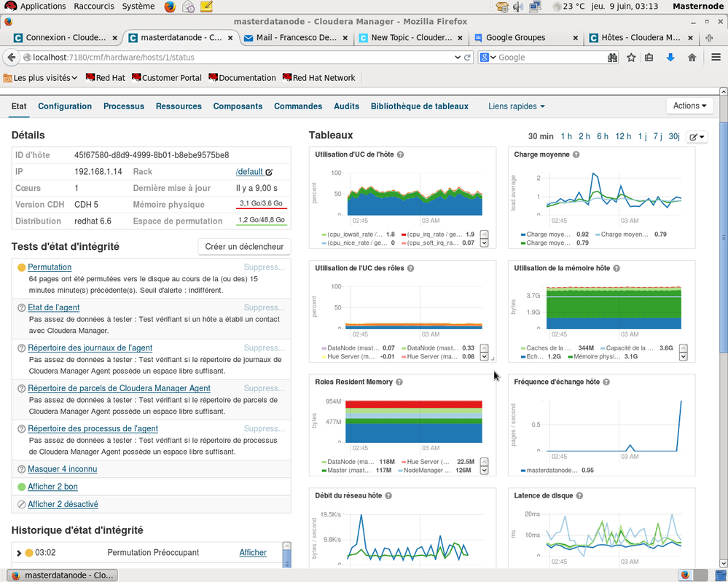The height and width of the screenshot is (582, 728).
Task: Open the Bibliothèque de tableaux tab
Action: [x=419, y=106]
